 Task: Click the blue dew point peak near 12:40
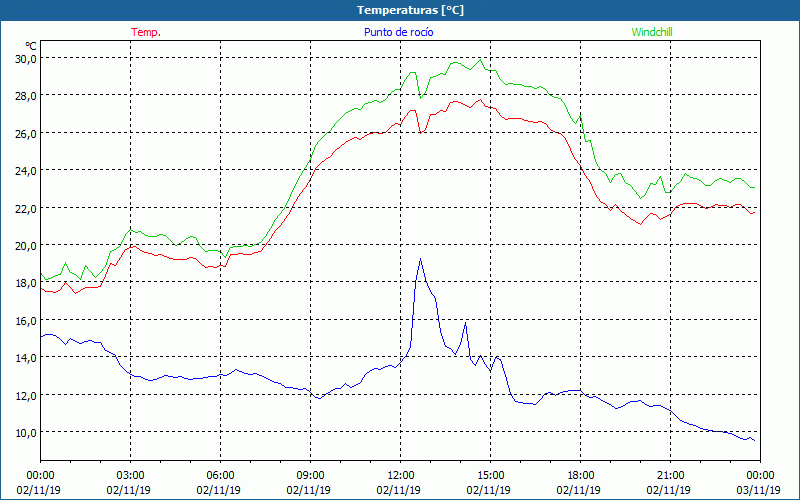coord(420,259)
